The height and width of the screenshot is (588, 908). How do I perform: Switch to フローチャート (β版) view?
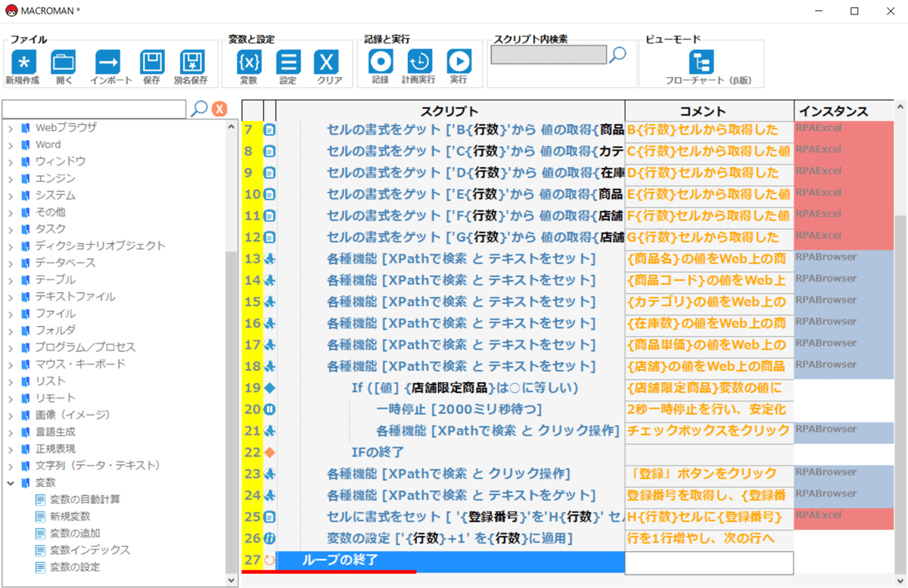[x=701, y=62]
